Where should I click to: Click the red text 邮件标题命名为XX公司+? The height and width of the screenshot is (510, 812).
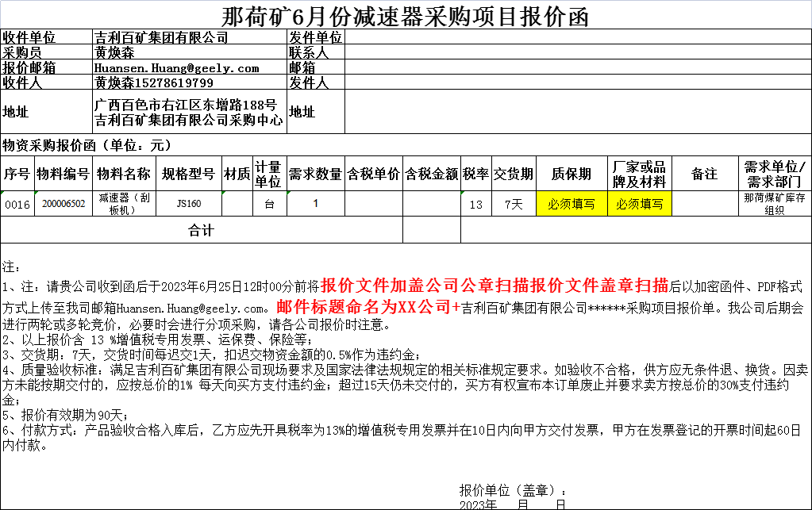click(368, 307)
